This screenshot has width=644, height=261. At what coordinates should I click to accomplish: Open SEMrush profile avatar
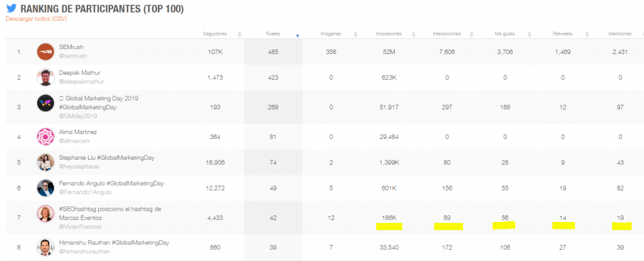[45, 52]
